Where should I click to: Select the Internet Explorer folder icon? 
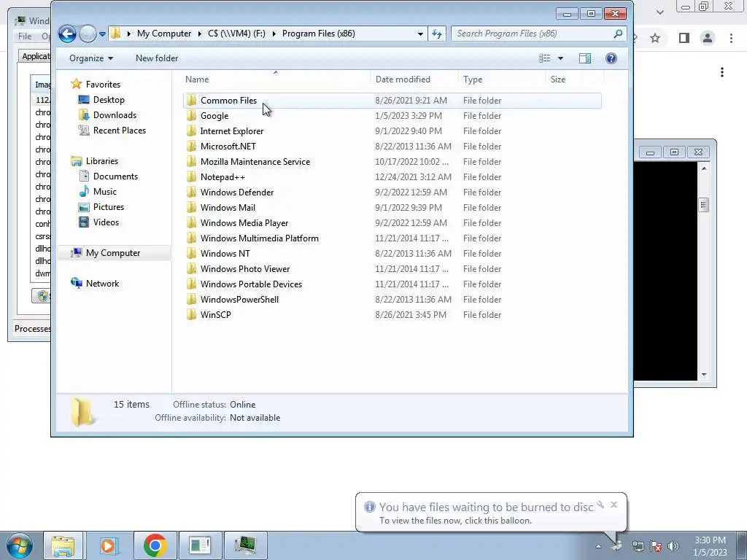[192, 131]
